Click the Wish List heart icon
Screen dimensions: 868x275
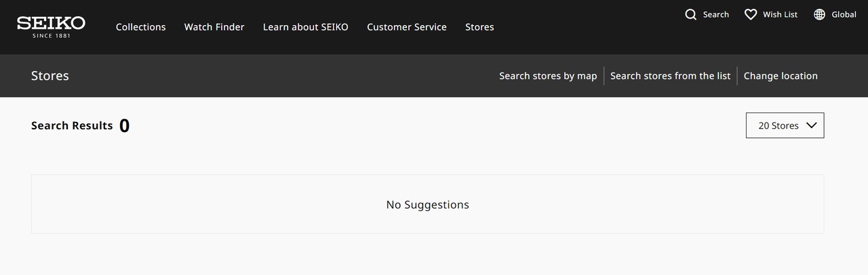point(750,14)
